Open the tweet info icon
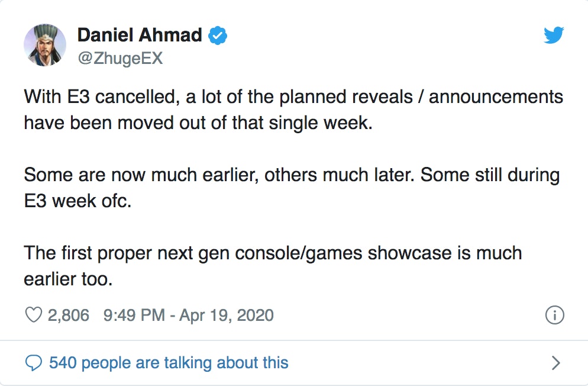The image size is (588, 386). pyautogui.click(x=554, y=316)
